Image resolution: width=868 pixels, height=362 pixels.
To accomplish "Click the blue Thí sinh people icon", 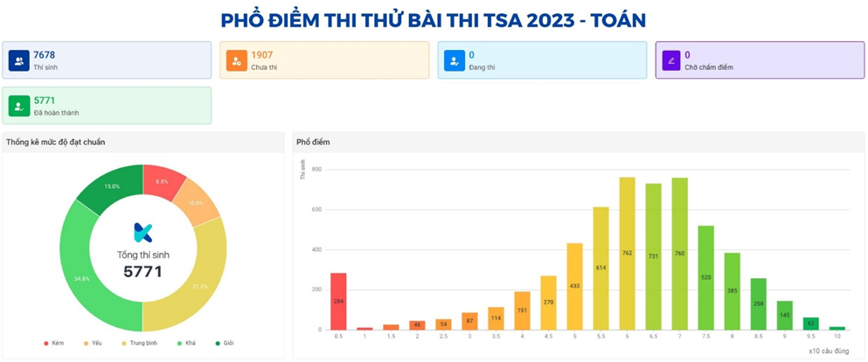I will (19, 60).
